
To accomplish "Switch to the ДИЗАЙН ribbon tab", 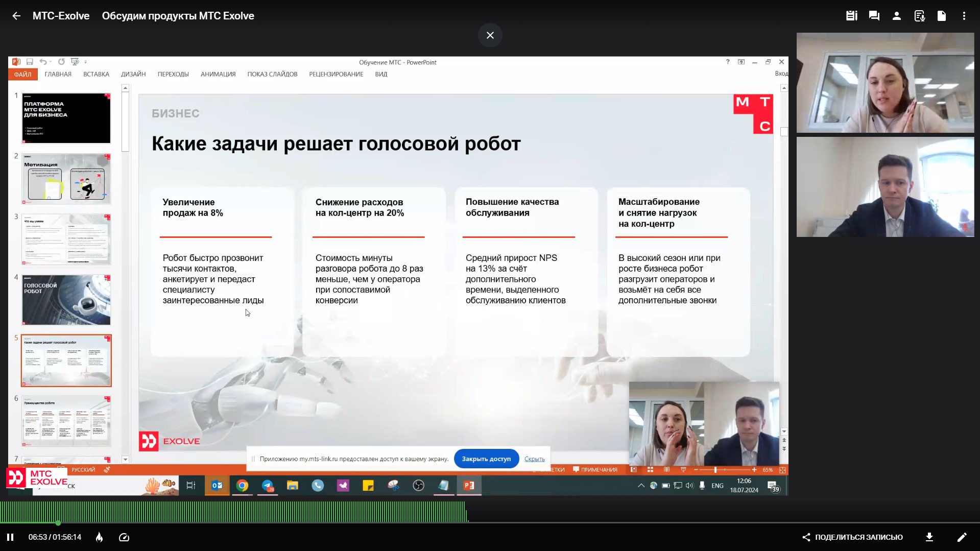I will click(133, 74).
